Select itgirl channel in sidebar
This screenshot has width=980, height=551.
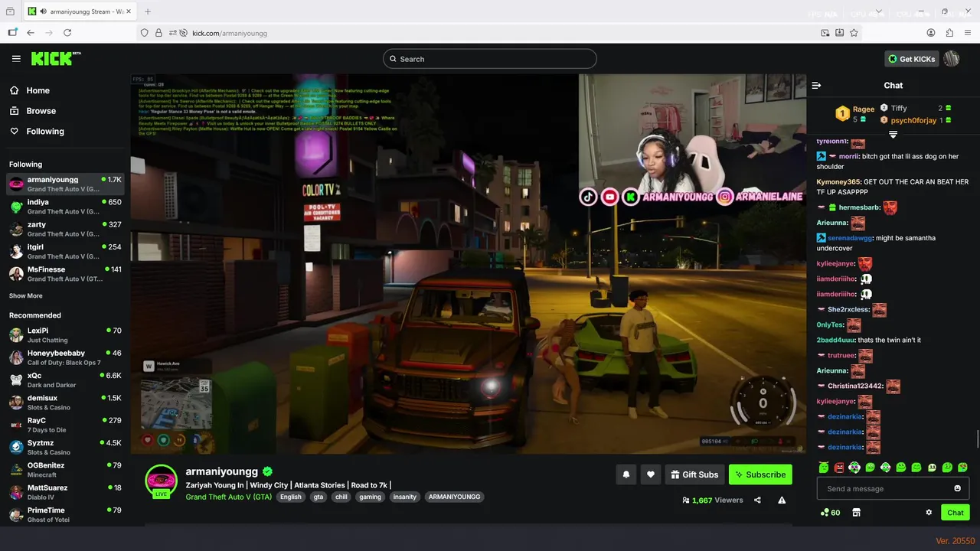(65, 251)
